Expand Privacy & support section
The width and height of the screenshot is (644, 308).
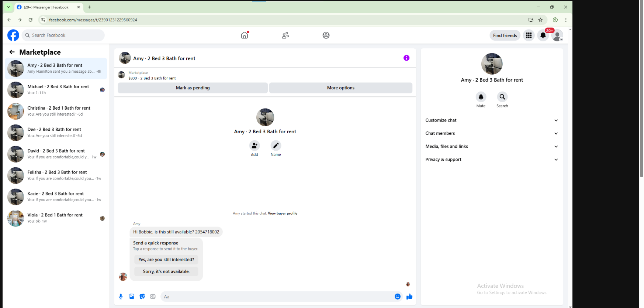pos(492,160)
